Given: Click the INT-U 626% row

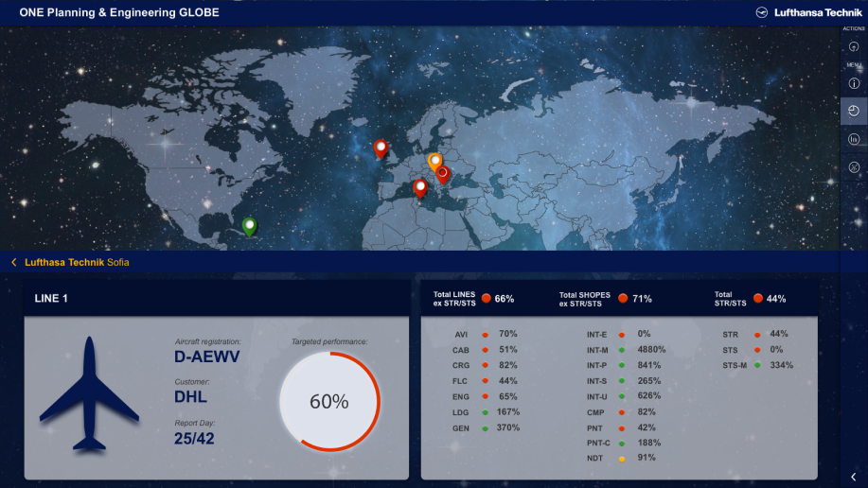Looking at the screenshot, I should pyautogui.click(x=624, y=396).
